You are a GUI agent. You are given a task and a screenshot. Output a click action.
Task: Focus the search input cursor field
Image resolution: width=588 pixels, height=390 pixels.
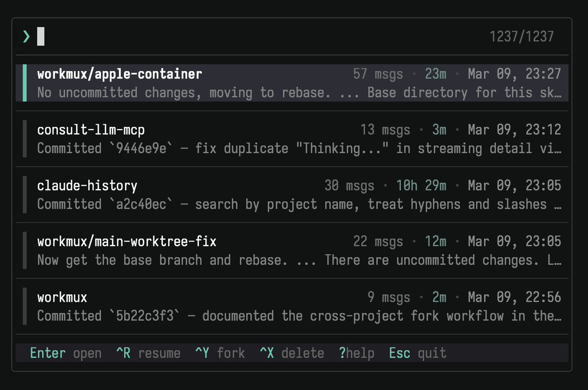point(41,36)
